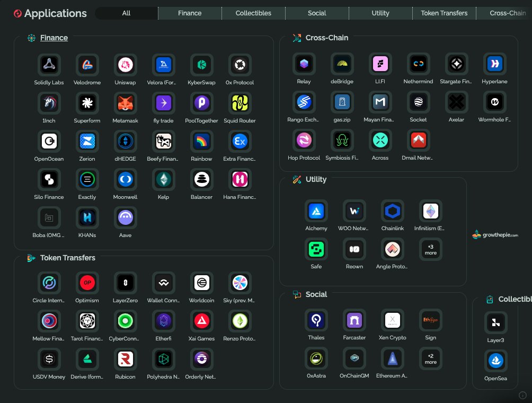The height and width of the screenshot is (403, 532).
Task: Open the Metamask fox icon
Action: click(125, 103)
